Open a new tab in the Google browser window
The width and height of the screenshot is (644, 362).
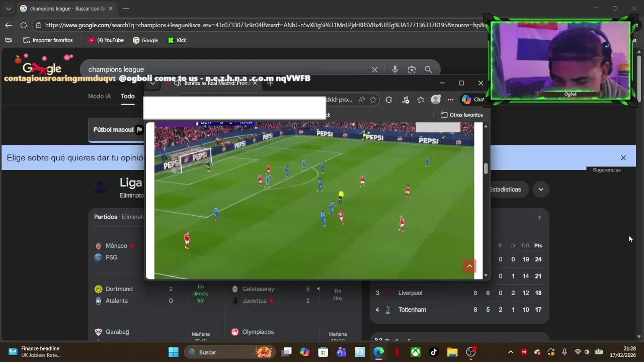pos(126,9)
